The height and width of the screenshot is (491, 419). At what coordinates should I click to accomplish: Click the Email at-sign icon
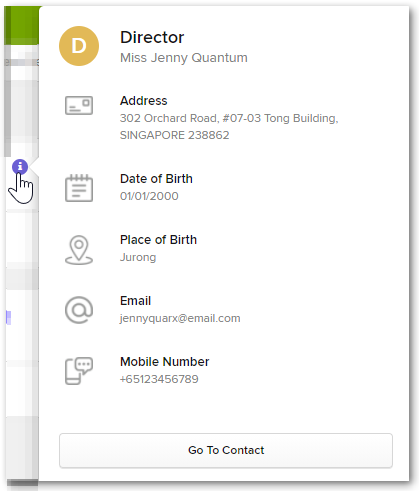(79, 310)
